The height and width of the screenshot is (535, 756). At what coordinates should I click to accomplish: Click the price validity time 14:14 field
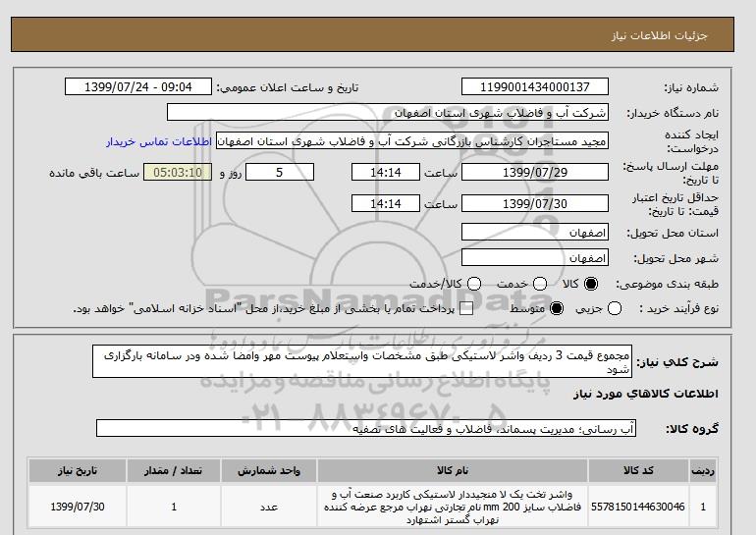[x=386, y=203]
